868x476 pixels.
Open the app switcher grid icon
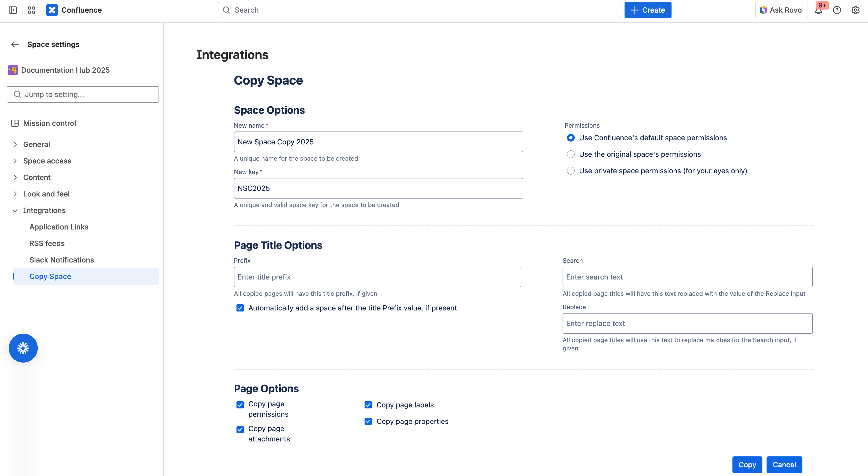click(x=31, y=10)
